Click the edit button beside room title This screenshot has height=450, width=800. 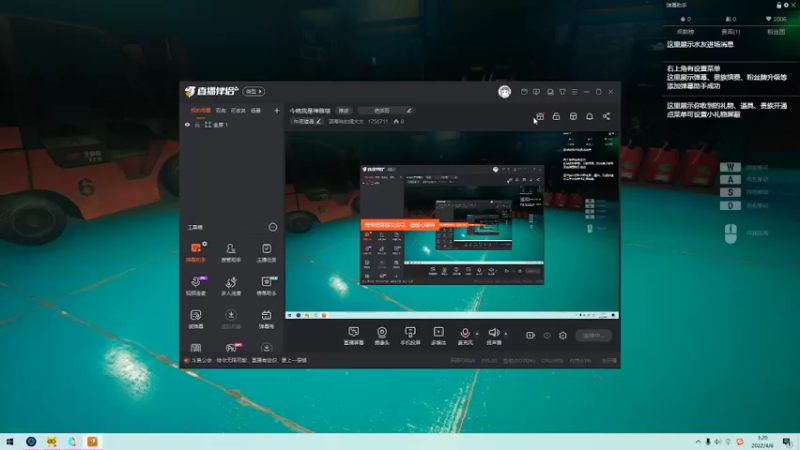343,110
